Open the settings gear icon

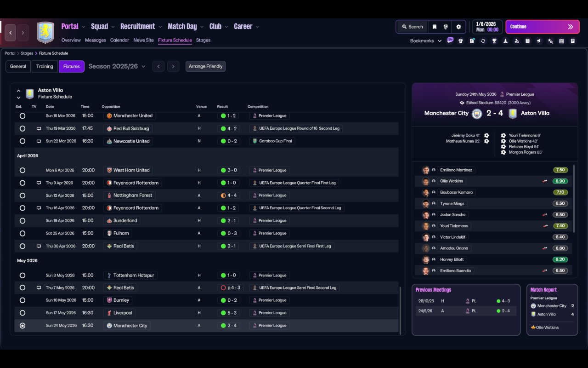pyautogui.click(x=458, y=27)
